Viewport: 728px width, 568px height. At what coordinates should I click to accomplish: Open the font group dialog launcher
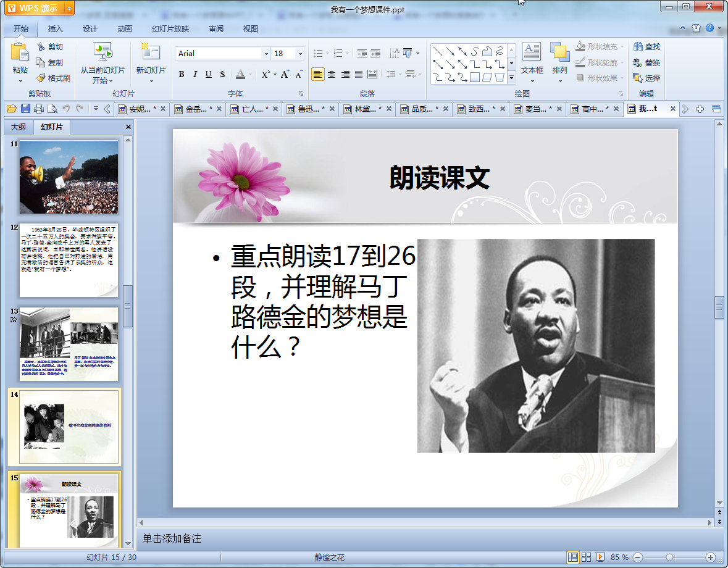pos(301,94)
